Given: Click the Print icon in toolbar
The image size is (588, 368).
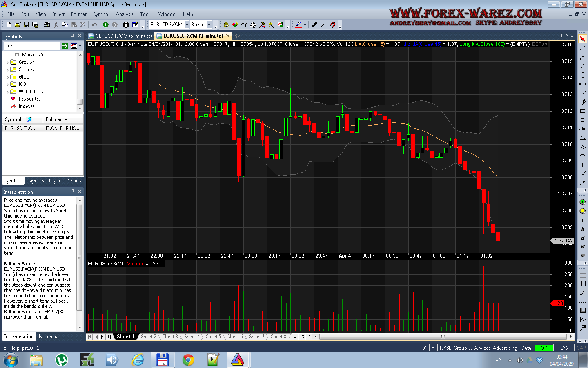Looking at the screenshot, I should [x=47, y=25].
